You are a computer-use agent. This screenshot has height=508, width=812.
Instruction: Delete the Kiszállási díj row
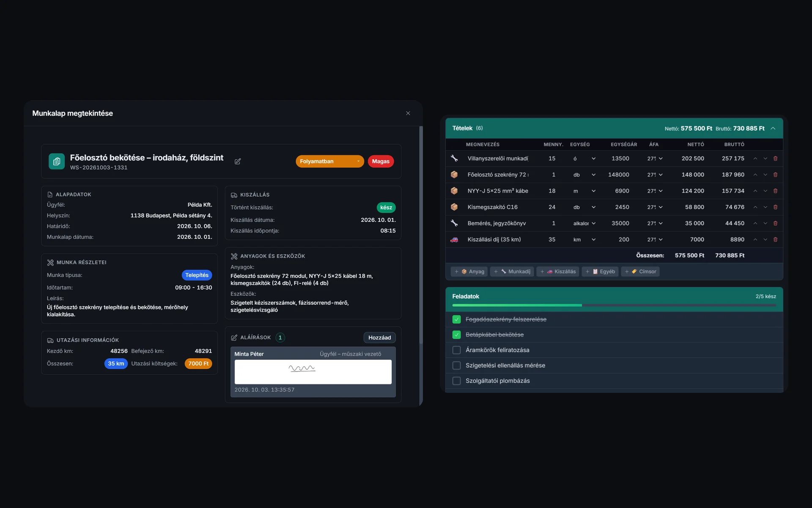click(775, 240)
